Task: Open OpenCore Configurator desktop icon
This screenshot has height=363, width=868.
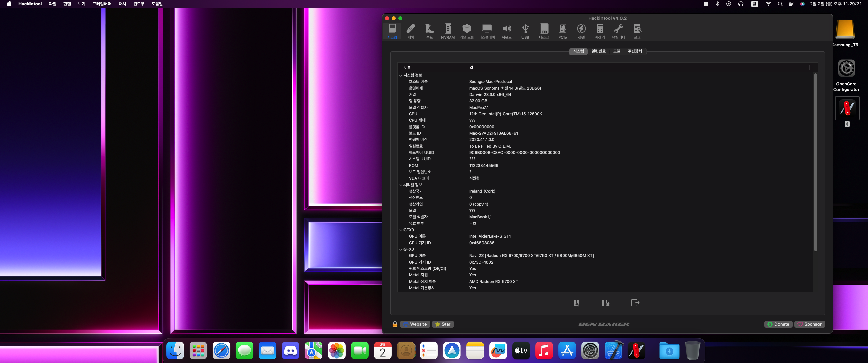Action: point(846,75)
